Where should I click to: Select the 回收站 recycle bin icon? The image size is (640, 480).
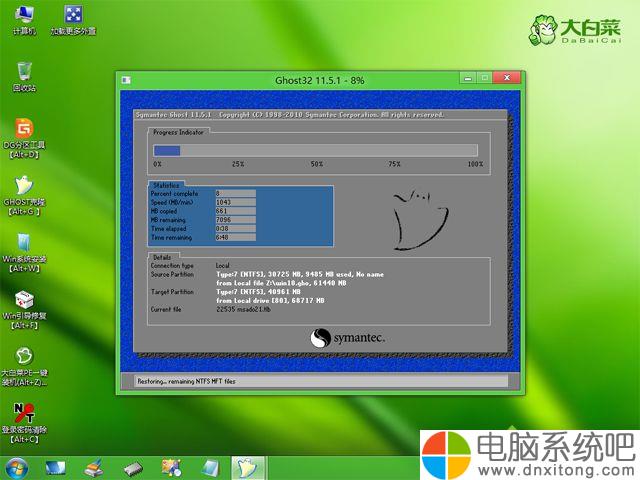(x=24, y=77)
